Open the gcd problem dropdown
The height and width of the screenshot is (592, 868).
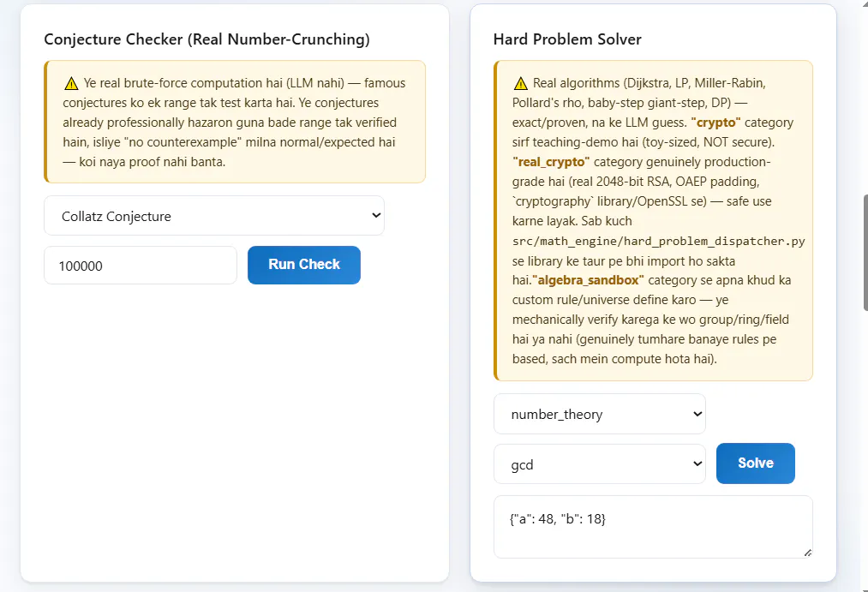point(600,464)
